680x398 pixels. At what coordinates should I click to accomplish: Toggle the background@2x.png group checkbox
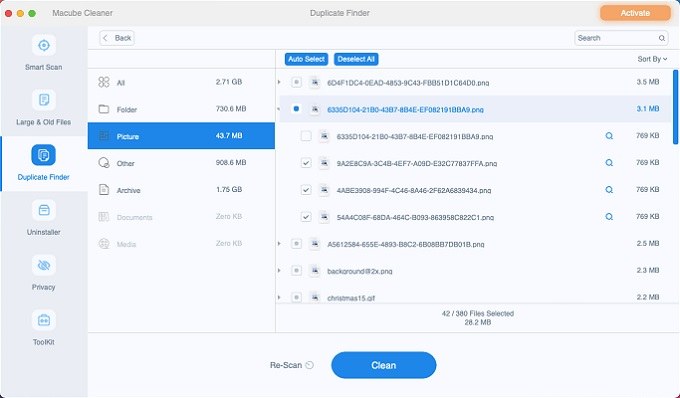coord(296,271)
